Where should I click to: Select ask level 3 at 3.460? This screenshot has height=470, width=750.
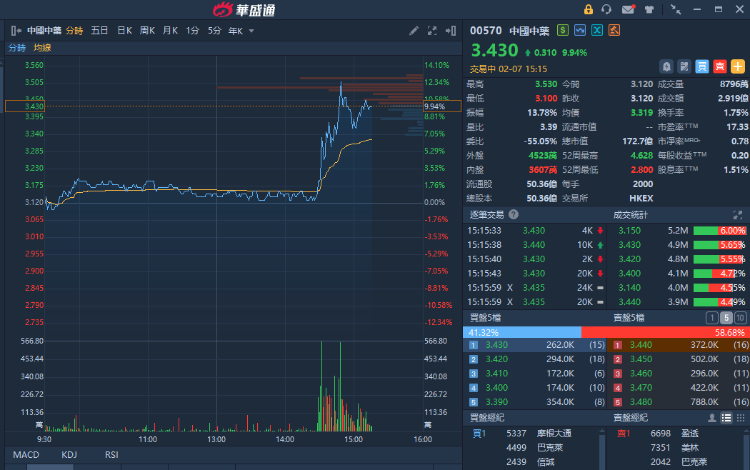678,373
